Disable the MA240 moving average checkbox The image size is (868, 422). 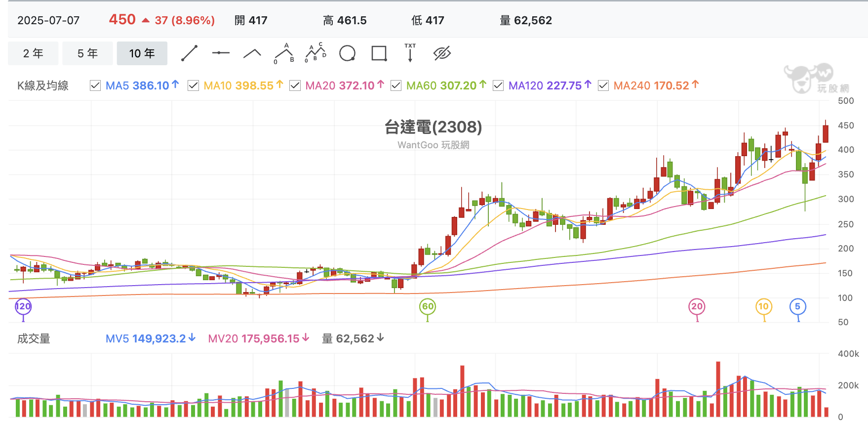[603, 85]
